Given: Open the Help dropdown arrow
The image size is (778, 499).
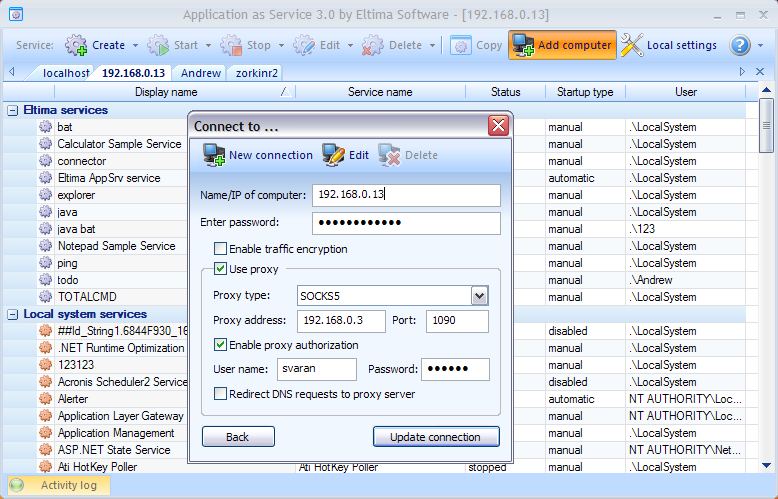Looking at the screenshot, I should 761,45.
